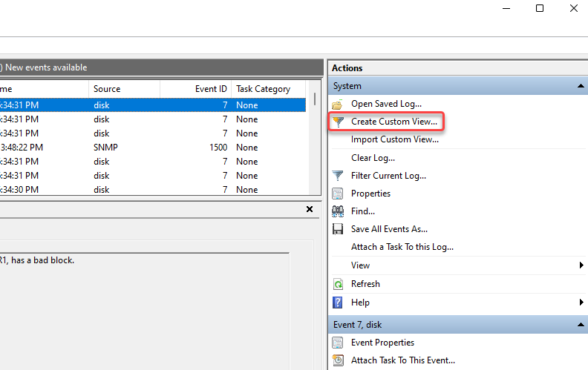Click the green Refresh icon

pyautogui.click(x=338, y=284)
